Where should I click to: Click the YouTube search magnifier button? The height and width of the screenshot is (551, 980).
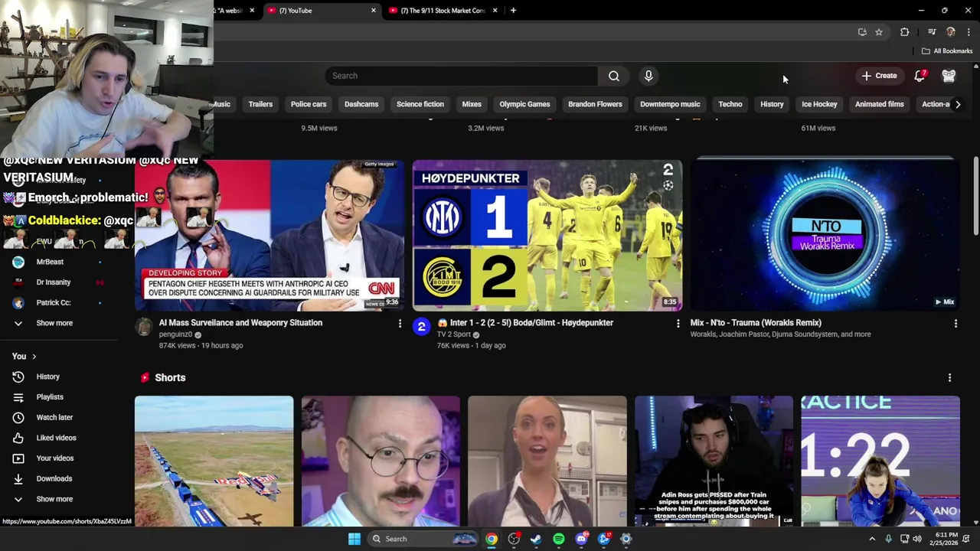(x=613, y=76)
